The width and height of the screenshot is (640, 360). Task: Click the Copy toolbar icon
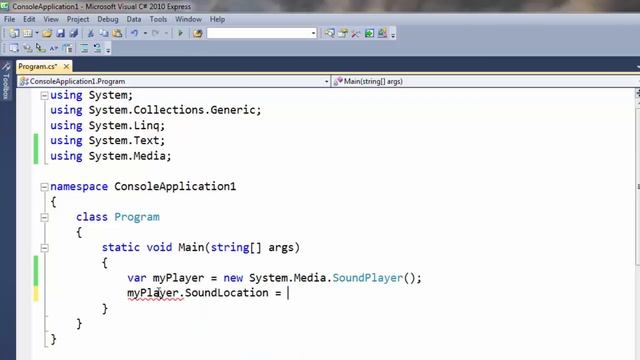click(104, 33)
